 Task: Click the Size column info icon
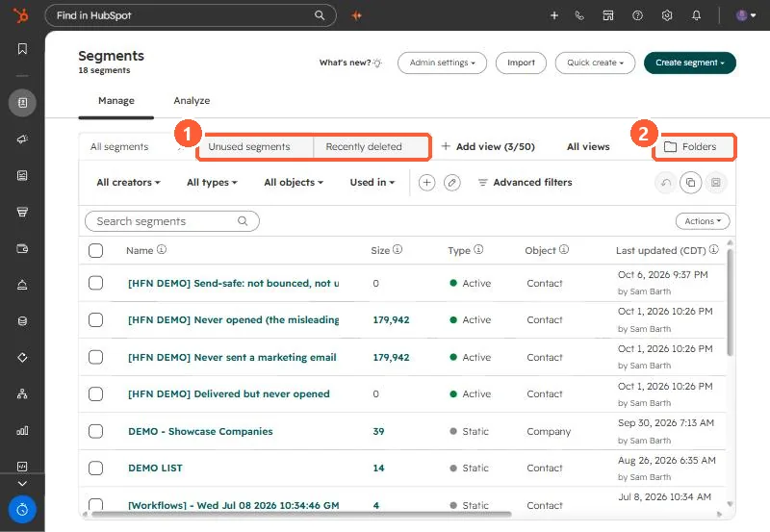point(398,249)
